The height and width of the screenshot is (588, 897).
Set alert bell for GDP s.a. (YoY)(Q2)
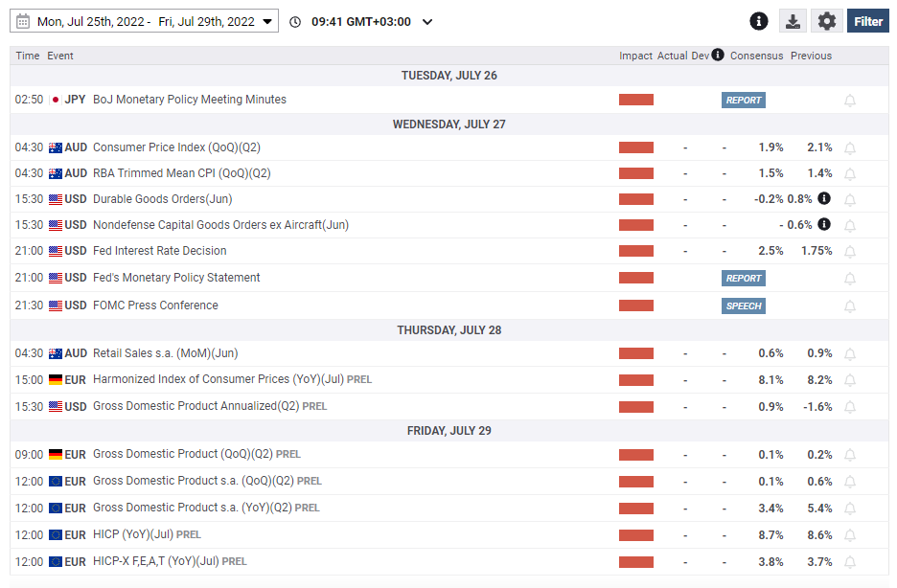(850, 509)
